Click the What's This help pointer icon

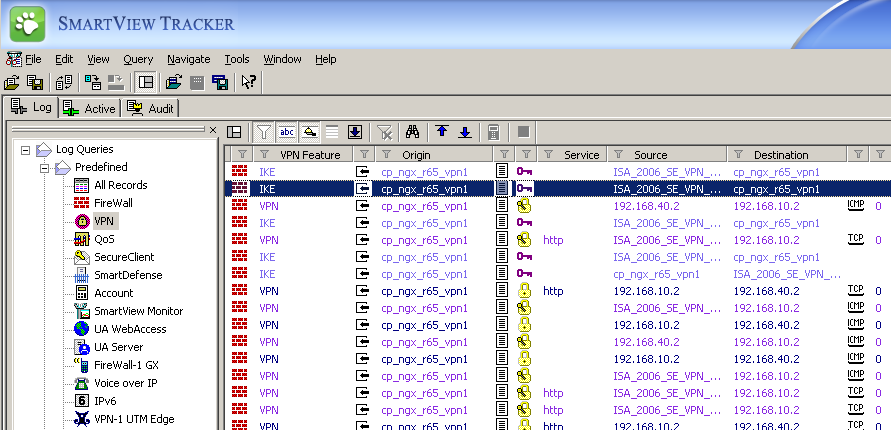point(248,82)
